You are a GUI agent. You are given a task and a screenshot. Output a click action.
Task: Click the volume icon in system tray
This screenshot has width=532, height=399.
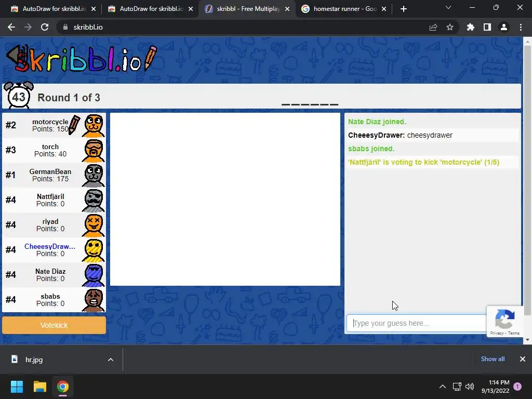[470, 387]
